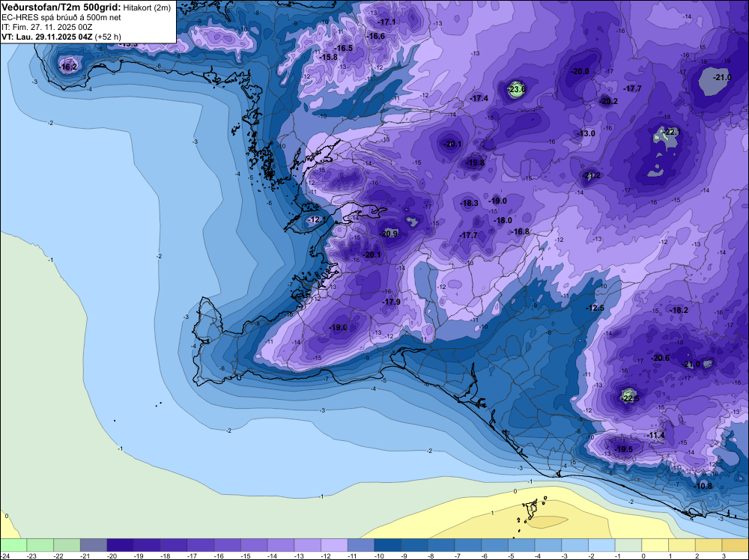The image size is (749, 560).
Task: Click the -16.6 temperature label
Action: 376,36
